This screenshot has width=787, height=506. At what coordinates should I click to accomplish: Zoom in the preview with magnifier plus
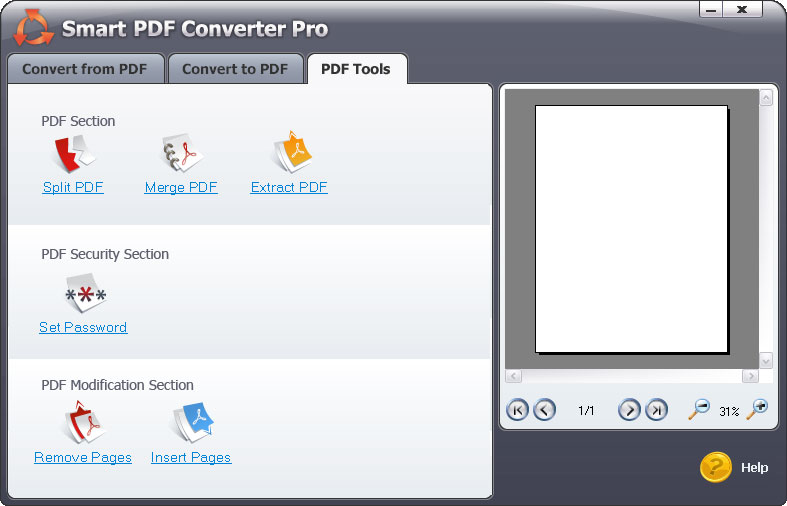tap(757, 409)
